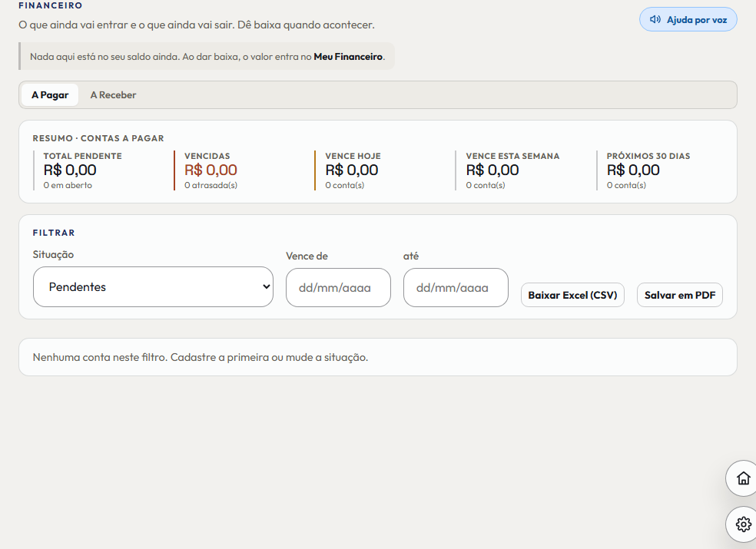Switch to the A Receber tab
756x549 pixels.
tap(113, 95)
